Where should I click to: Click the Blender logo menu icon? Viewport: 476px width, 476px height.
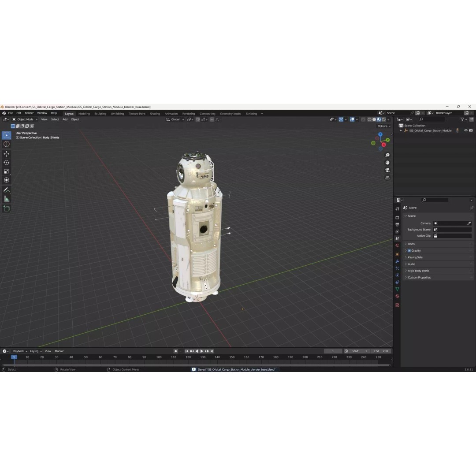point(4,113)
